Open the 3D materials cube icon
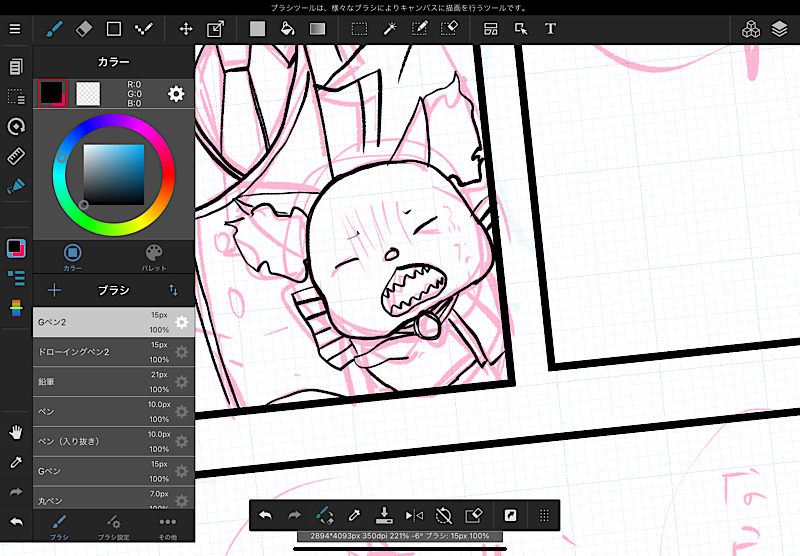Screen dimensions: 800x556 [751, 29]
